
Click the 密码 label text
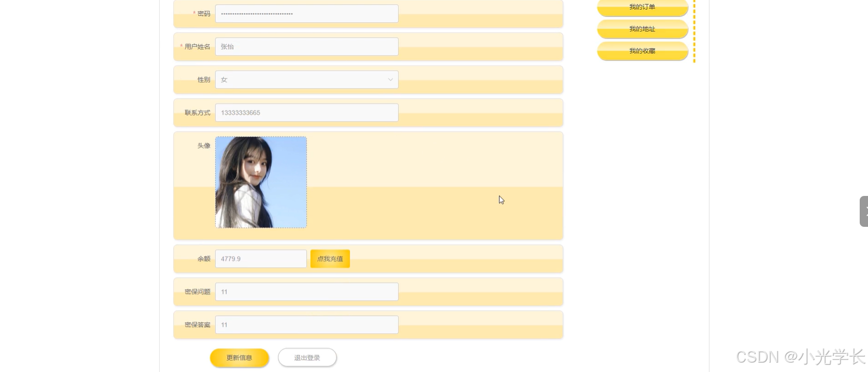[x=204, y=14]
